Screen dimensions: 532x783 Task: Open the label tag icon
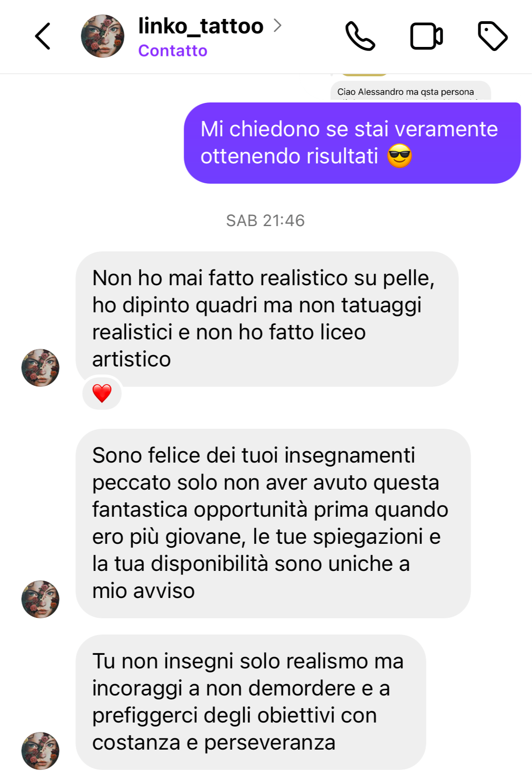coord(493,36)
